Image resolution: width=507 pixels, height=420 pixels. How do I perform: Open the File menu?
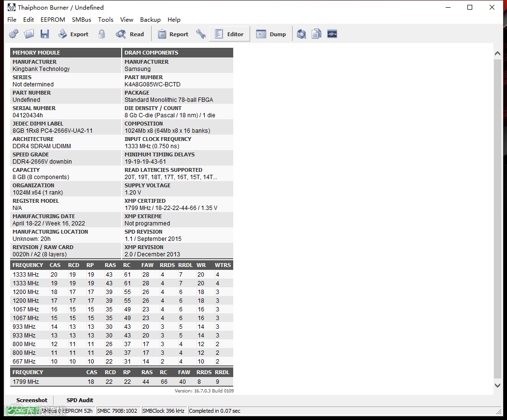(12, 19)
